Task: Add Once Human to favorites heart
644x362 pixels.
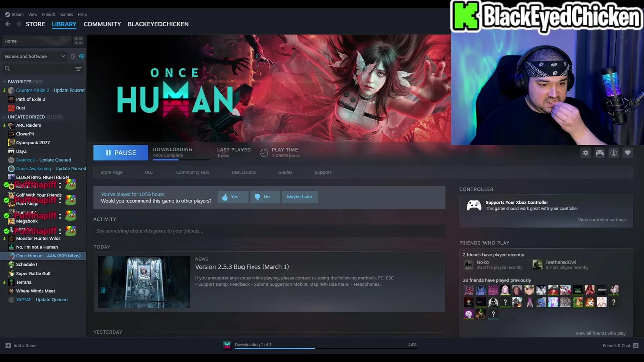Action: 628,153
